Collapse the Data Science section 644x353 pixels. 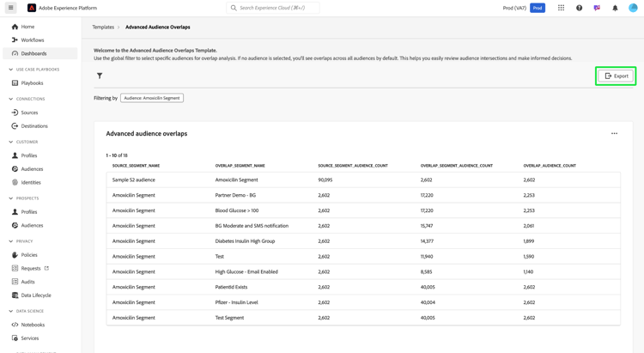pyautogui.click(x=11, y=311)
